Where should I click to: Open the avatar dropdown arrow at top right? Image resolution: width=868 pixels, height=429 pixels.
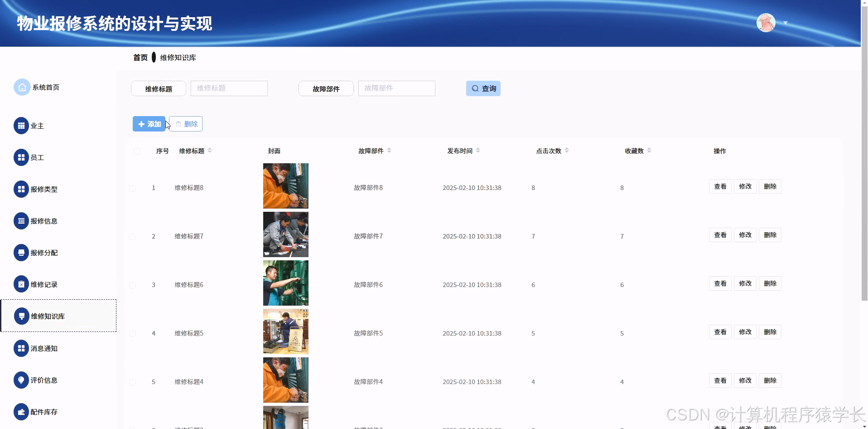tap(785, 23)
